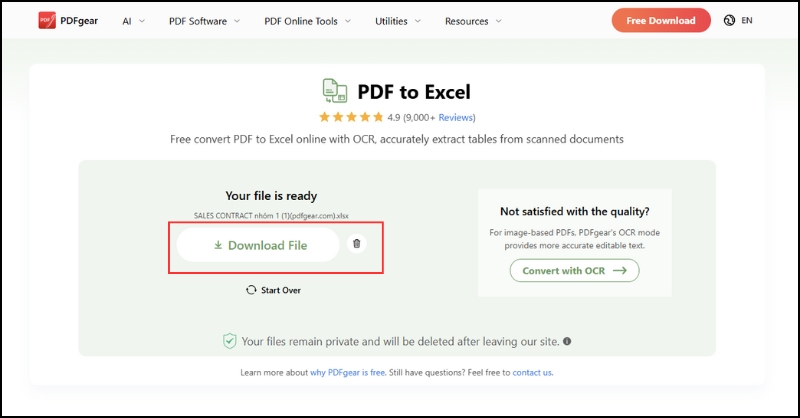Viewport: 800px width, 418px height.
Task: Open the 'why PDFgear is free' link
Action: click(347, 373)
